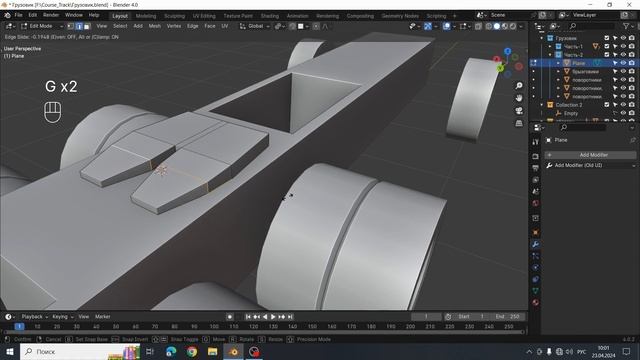Select material preview viewport shading

(x=505, y=26)
